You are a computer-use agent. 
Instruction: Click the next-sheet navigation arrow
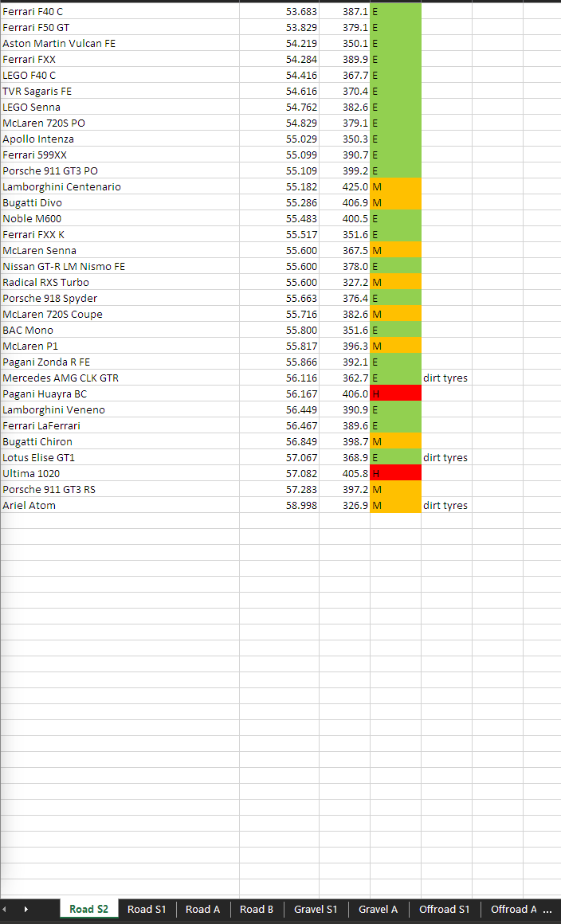point(26,910)
